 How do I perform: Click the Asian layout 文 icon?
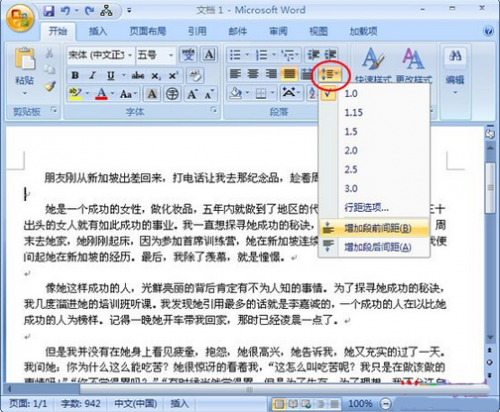(289, 93)
